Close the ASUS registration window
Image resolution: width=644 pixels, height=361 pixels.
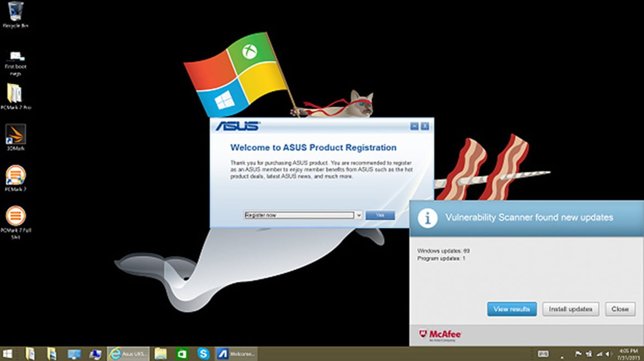click(x=425, y=126)
